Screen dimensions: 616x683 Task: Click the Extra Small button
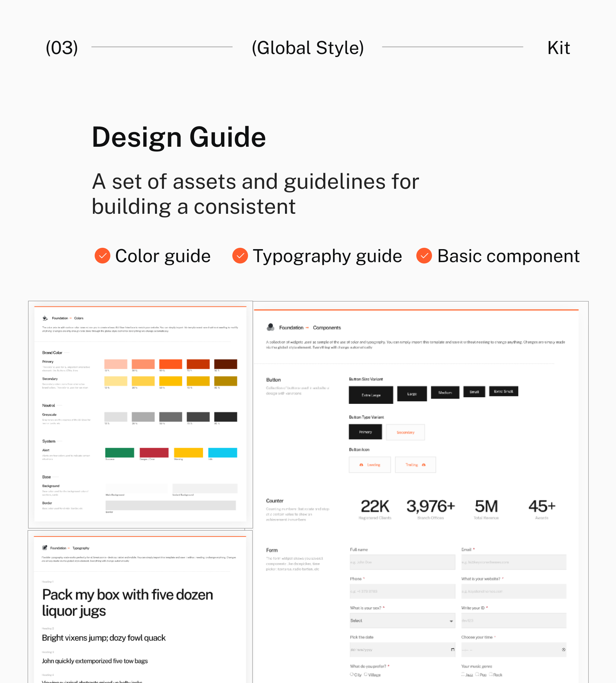tap(504, 391)
